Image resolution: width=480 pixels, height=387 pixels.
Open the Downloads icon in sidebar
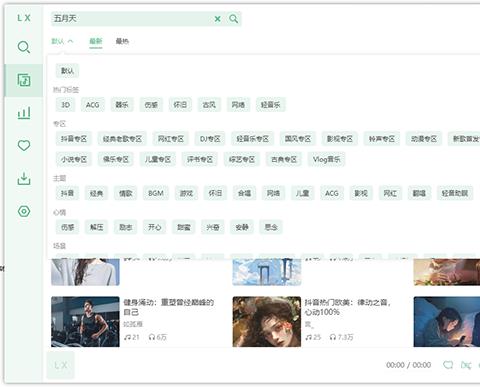point(24,178)
